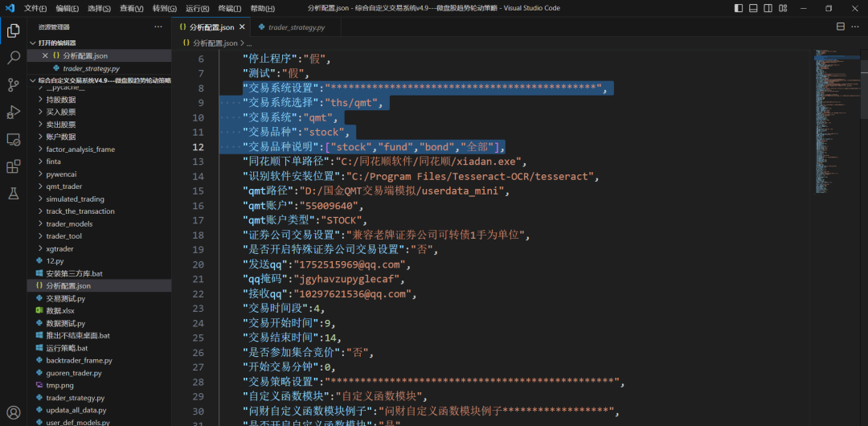The width and height of the screenshot is (868, 426).
Task: Split the editor to the right
Action: coord(840,27)
